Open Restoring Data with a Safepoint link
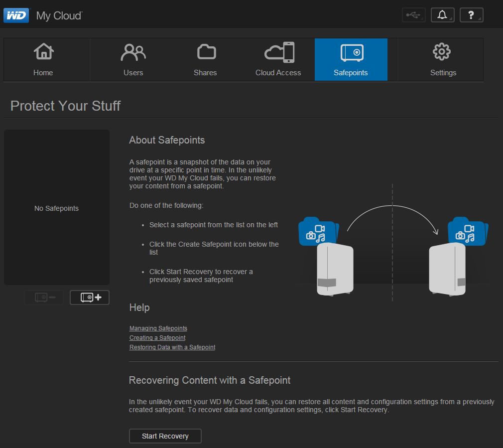 [172, 347]
